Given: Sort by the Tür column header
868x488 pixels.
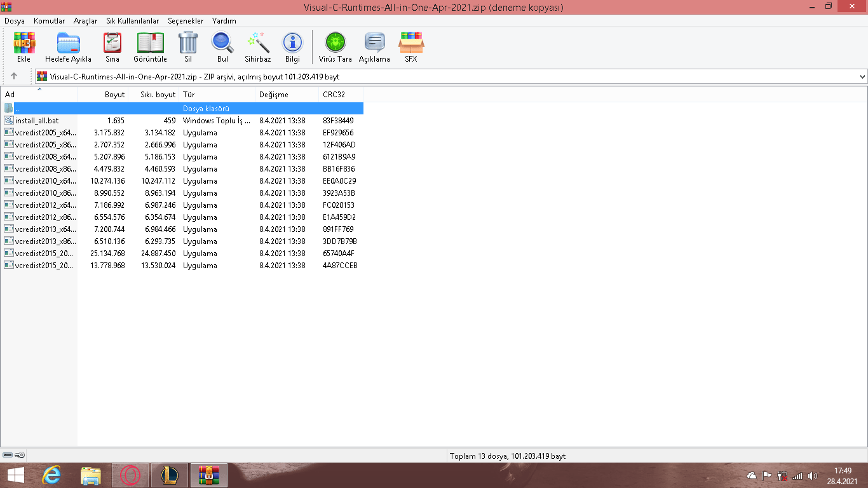Looking at the screenshot, I should tap(217, 95).
